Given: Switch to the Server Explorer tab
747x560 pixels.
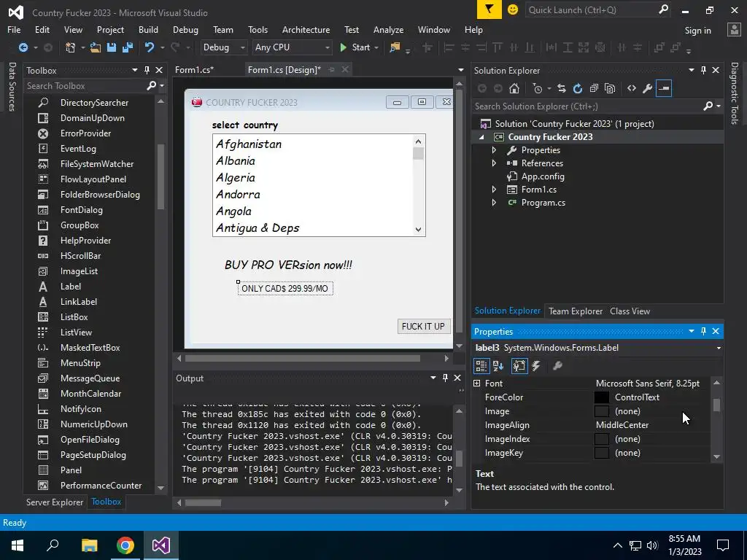Looking at the screenshot, I should click(x=55, y=502).
